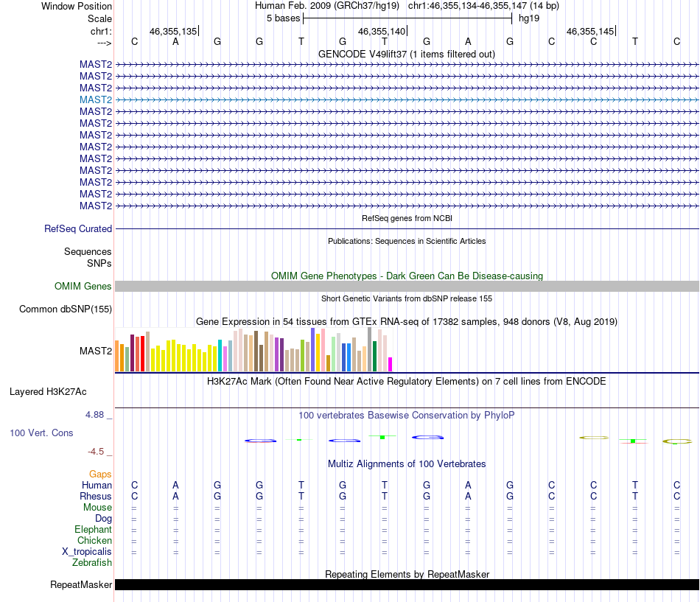Select the Rhesus alignment row label
The height and width of the screenshot is (602, 700).
[x=96, y=496]
